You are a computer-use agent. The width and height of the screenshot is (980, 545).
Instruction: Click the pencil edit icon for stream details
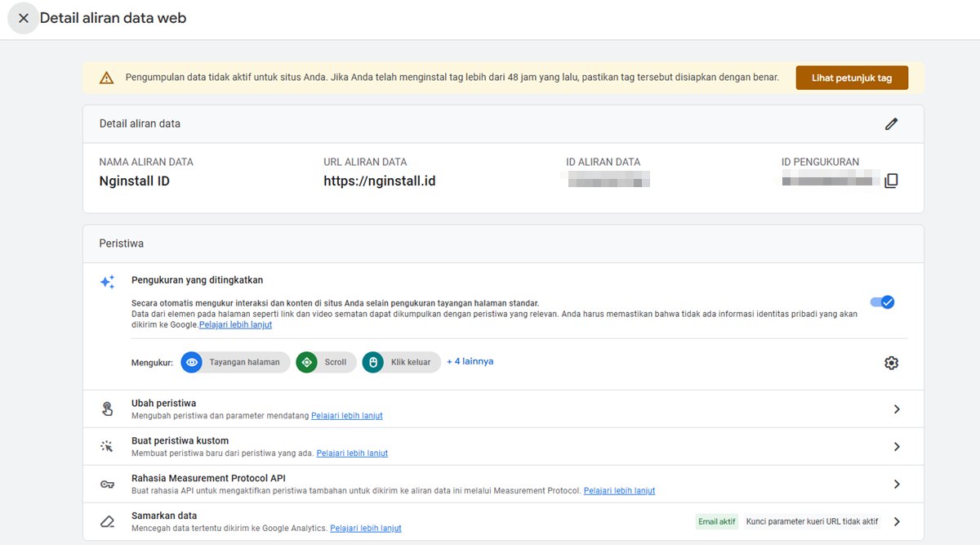pos(891,124)
